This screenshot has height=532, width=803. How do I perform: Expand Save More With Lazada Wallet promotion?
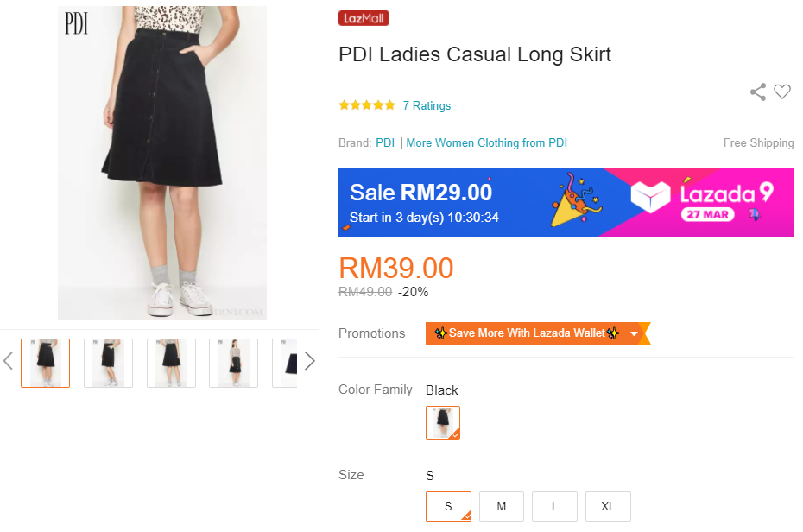(x=635, y=333)
